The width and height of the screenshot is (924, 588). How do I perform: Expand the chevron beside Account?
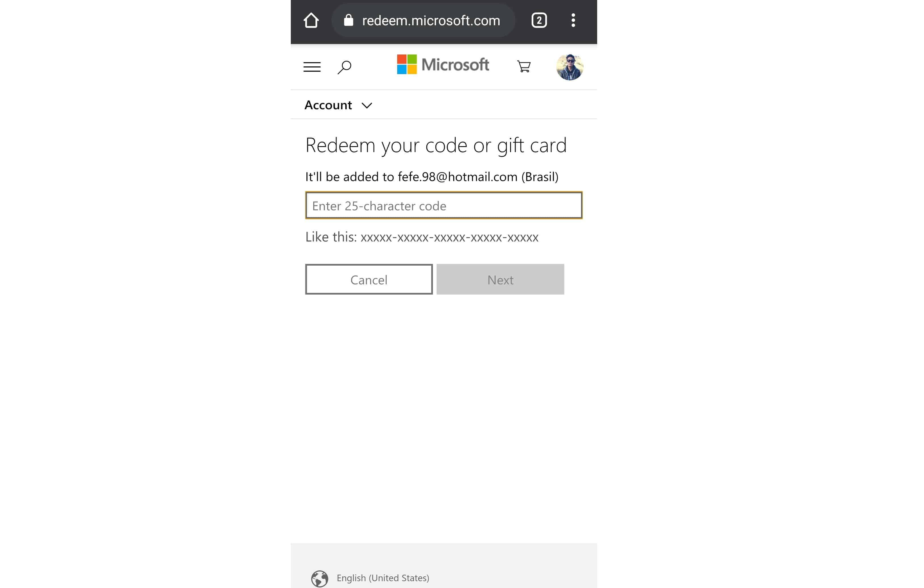(x=367, y=106)
